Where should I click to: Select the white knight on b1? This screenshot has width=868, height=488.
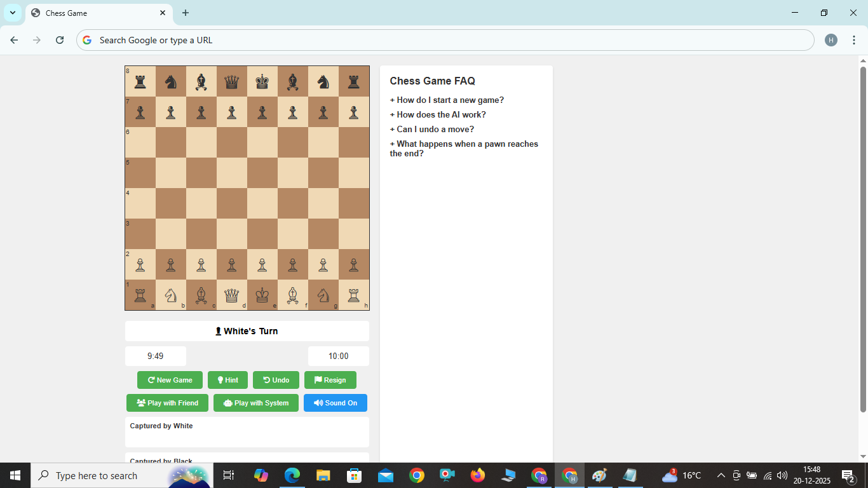coord(170,295)
